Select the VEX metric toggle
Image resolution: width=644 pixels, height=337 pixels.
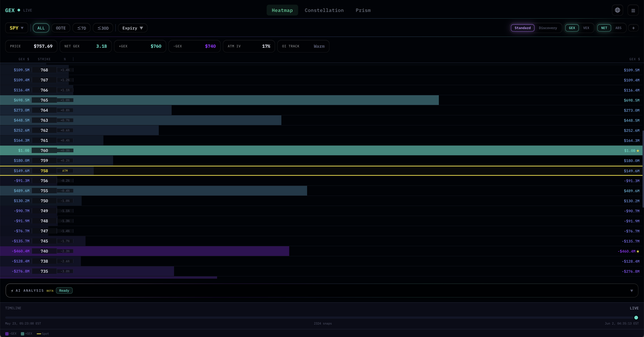click(x=586, y=28)
